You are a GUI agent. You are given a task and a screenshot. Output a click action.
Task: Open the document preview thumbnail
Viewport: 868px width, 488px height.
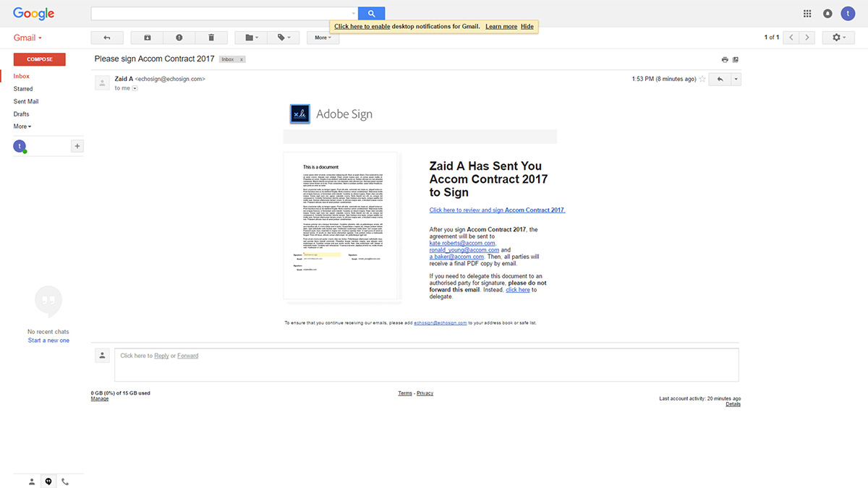(x=341, y=226)
